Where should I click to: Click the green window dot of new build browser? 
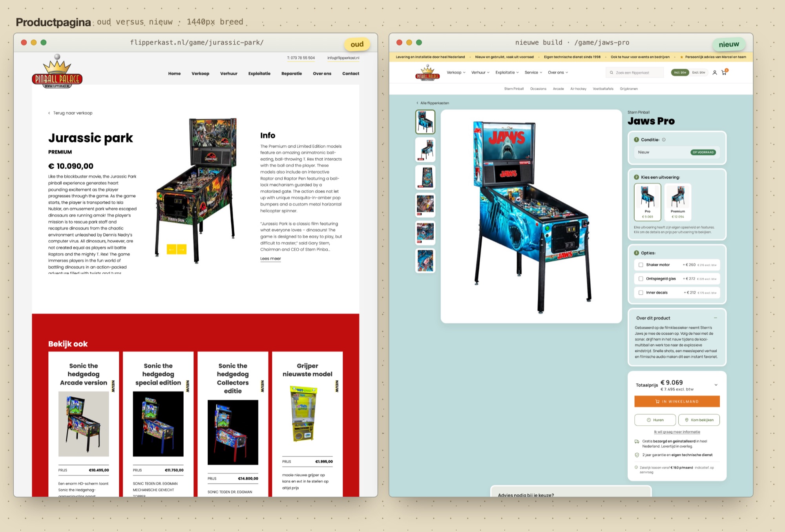(419, 42)
